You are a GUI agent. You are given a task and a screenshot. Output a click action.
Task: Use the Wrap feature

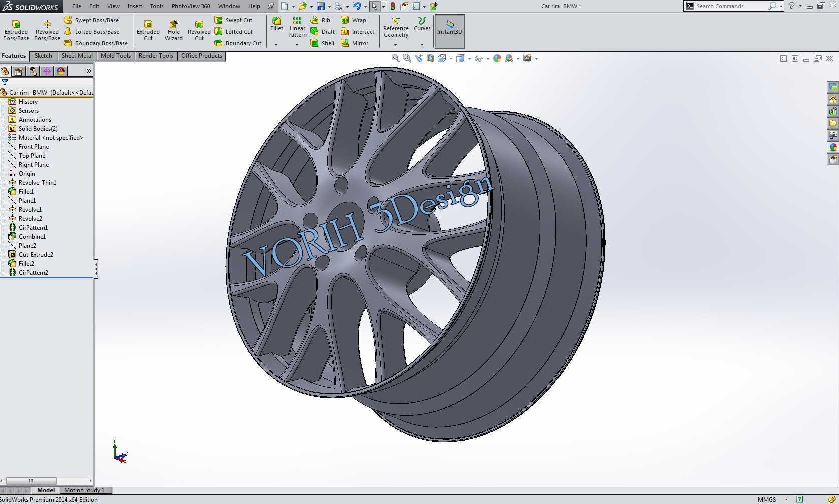[x=353, y=20]
